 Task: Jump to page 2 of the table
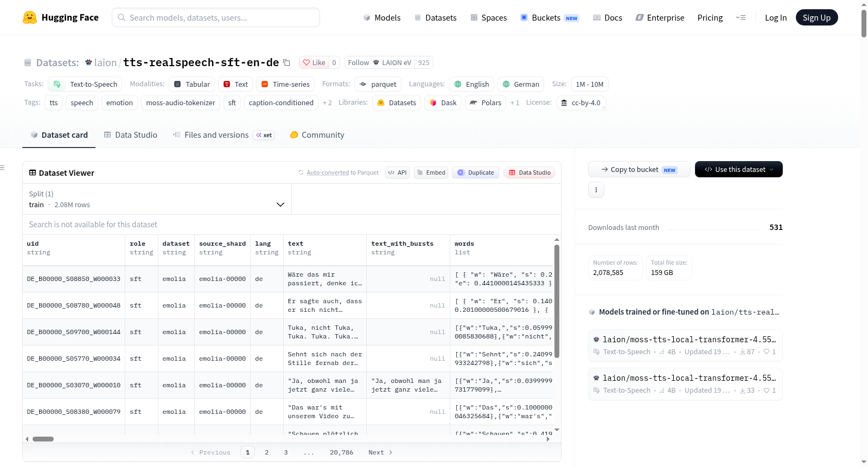pos(267,452)
